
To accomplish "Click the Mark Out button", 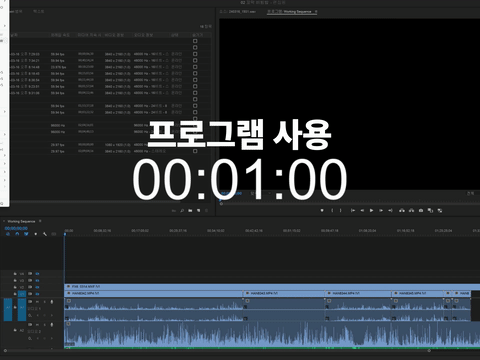I will click(x=340, y=210).
